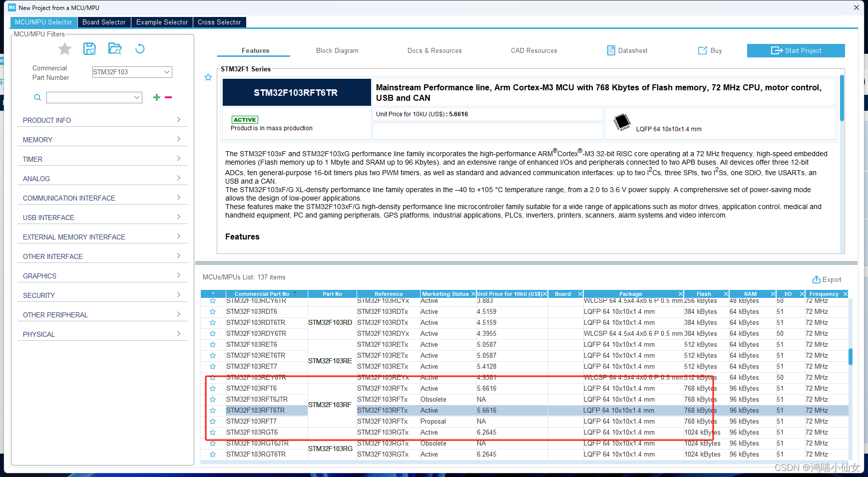Click the favorites star icon in MCU/MPU Filters
Screen dimensions: 868x477
(65, 48)
